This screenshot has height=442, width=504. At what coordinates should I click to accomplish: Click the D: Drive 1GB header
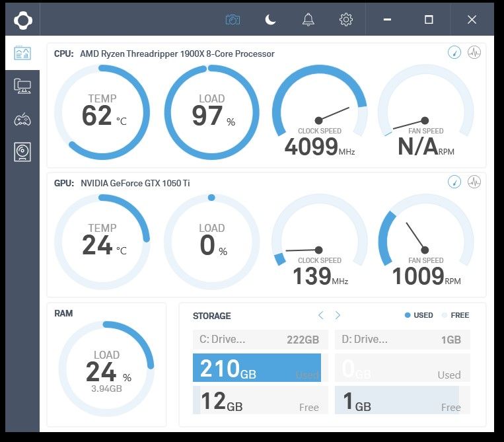pyautogui.click(x=402, y=340)
